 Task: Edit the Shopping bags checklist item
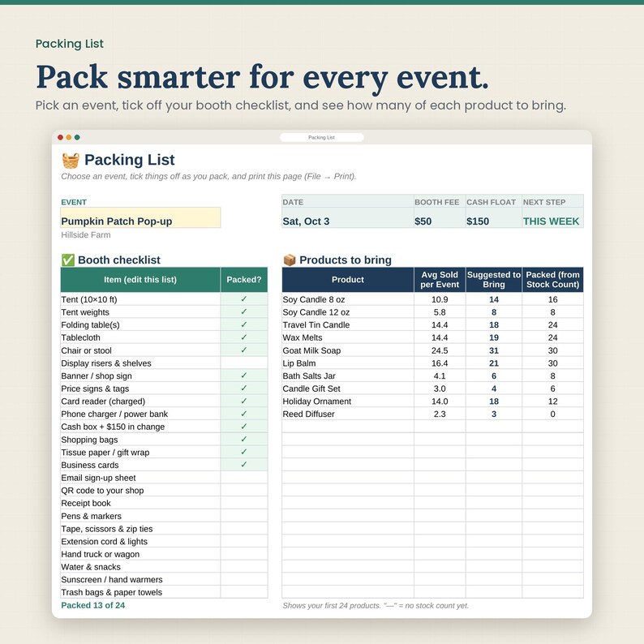click(x=140, y=439)
